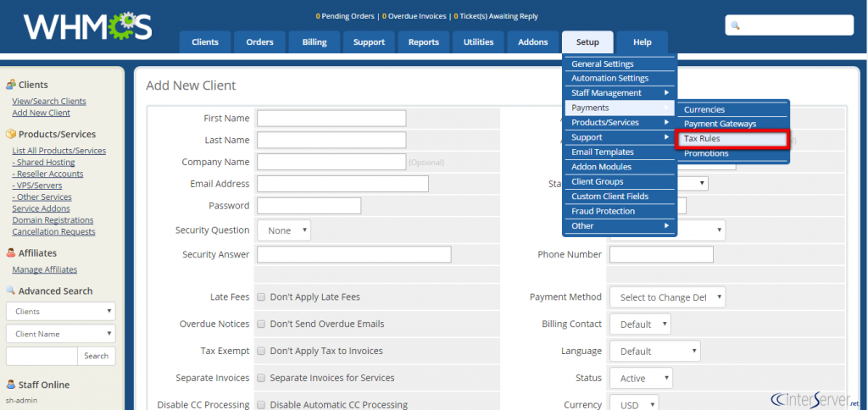Select Payment Gateways menu item

tap(732, 124)
